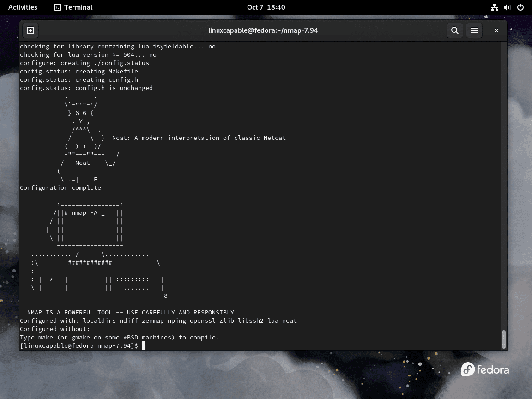Open the Terminal menu in the top bar
532x399 pixels.
point(74,7)
